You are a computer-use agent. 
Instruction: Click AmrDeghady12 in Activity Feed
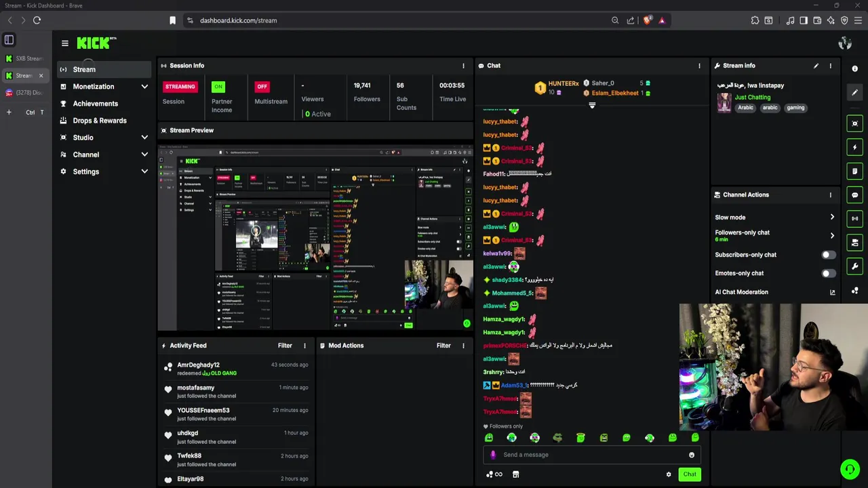pyautogui.click(x=198, y=365)
